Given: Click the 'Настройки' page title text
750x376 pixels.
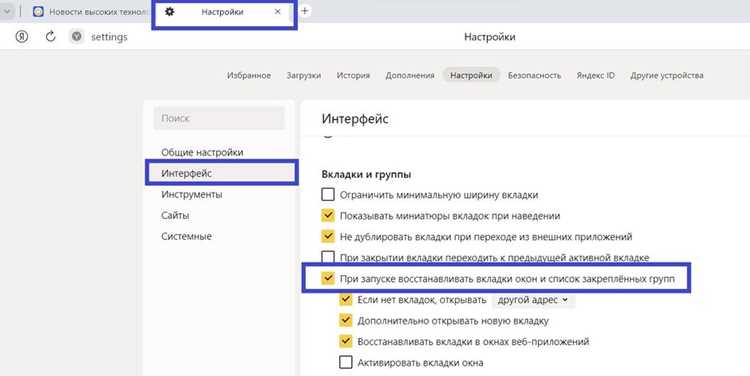Looking at the screenshot, I should 490,36.
